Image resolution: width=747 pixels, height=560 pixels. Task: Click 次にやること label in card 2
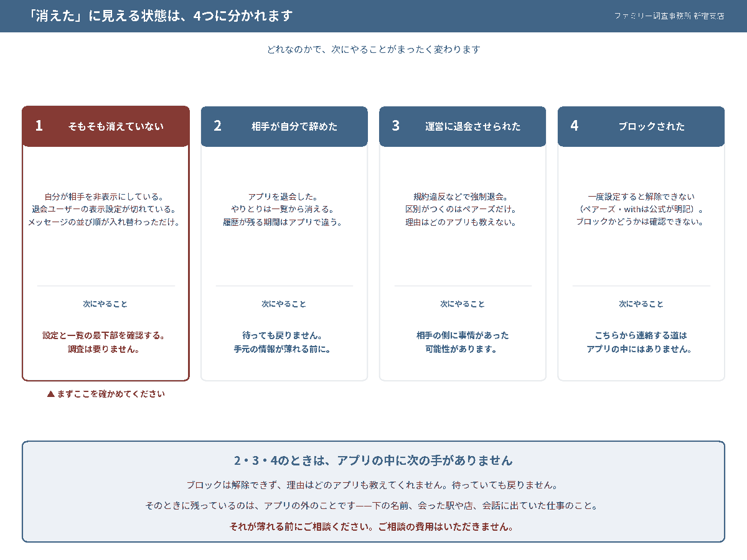click(284, 304)
